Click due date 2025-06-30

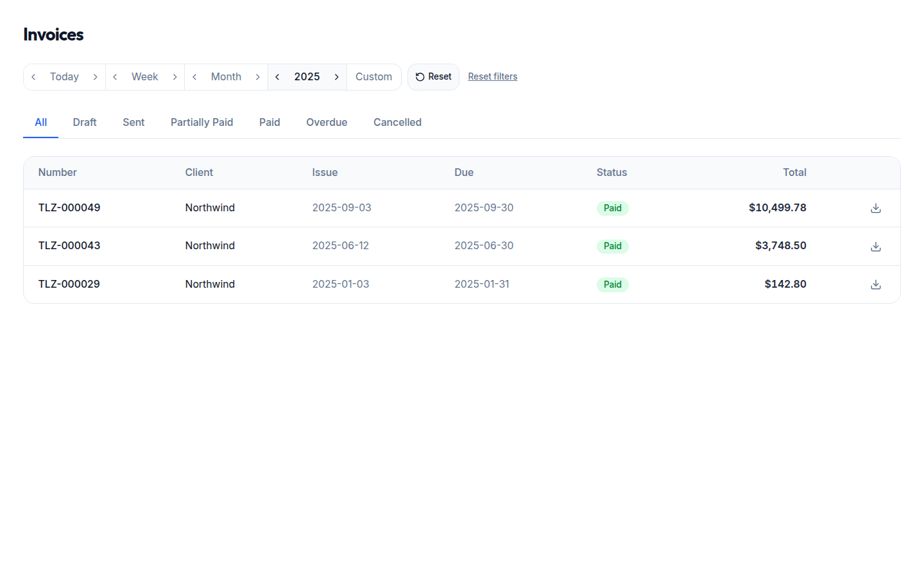[484, 246]
